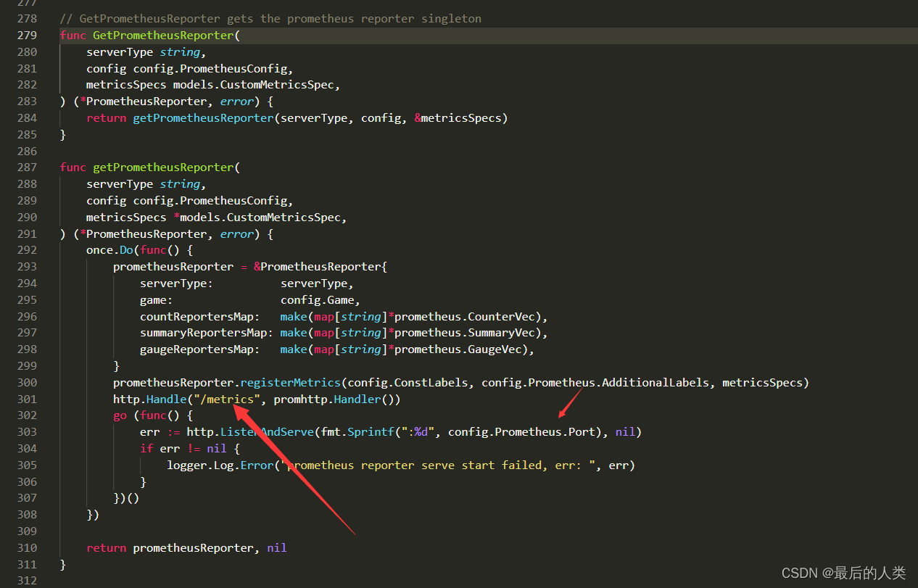Click line number 287 in the gutter
This screenshot has width=918, height=588.
pyautogui.click(x=27, y=167)
